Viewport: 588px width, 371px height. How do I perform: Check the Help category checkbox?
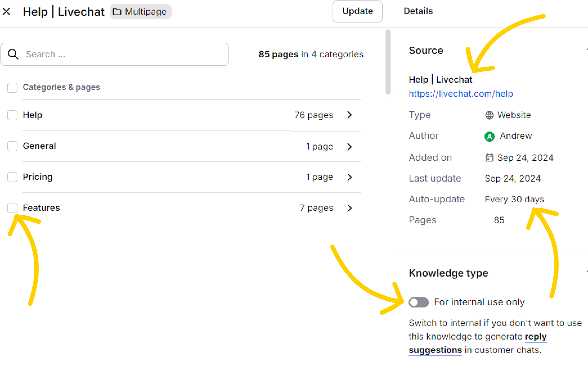pos(12,115)
